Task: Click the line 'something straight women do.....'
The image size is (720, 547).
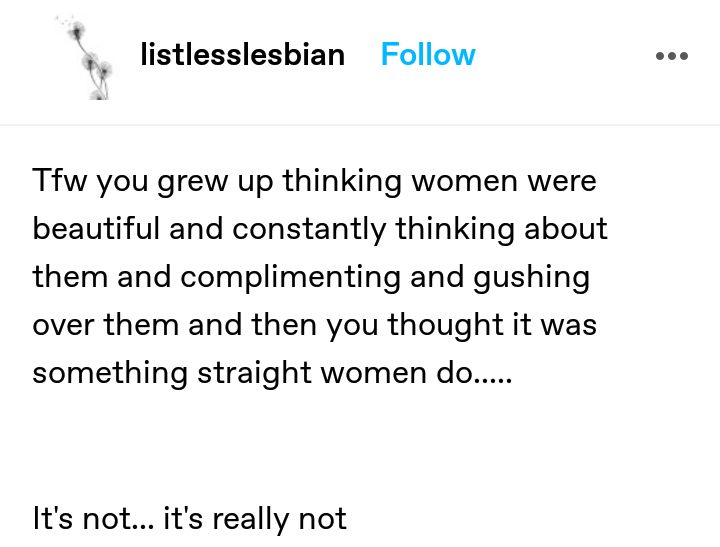Action: coord(272,373)
